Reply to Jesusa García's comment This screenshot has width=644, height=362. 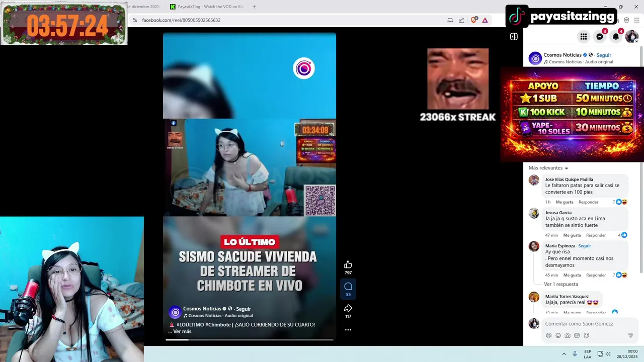[596, 235]
